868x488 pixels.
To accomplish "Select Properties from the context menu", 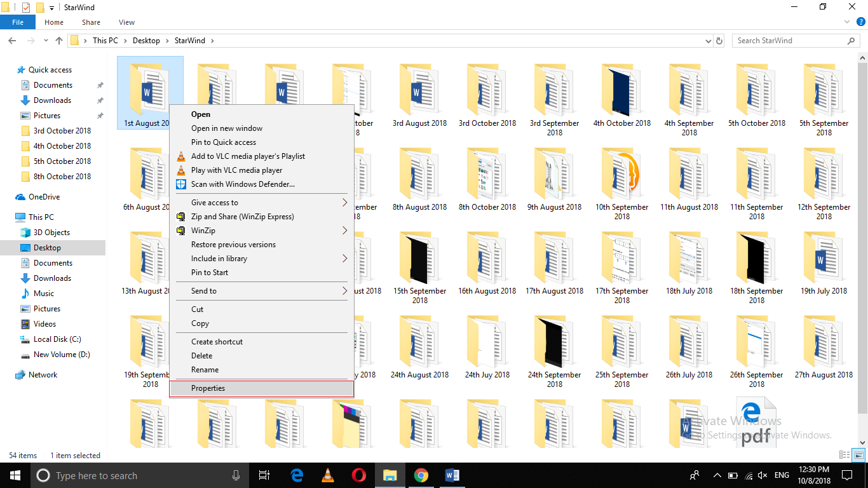I will coord(208,388).
